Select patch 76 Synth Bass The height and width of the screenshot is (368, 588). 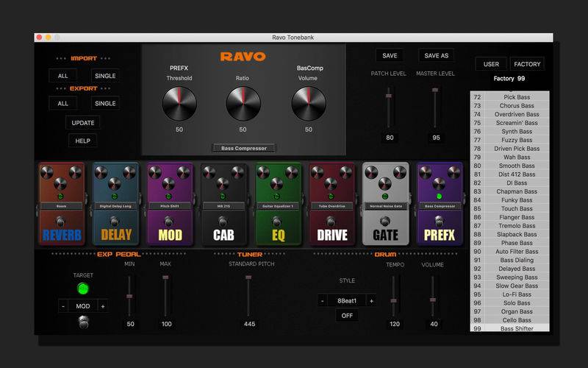pyautogui.click(x=509, y=132)
